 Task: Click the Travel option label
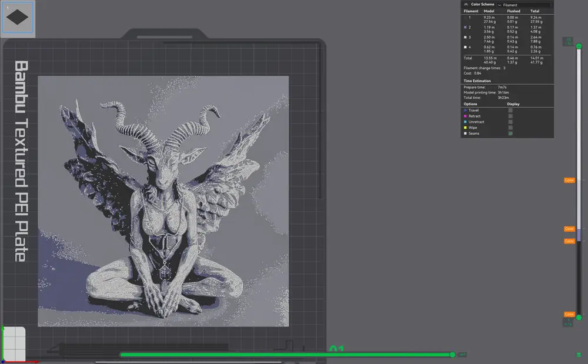click(x=473, y=110)
